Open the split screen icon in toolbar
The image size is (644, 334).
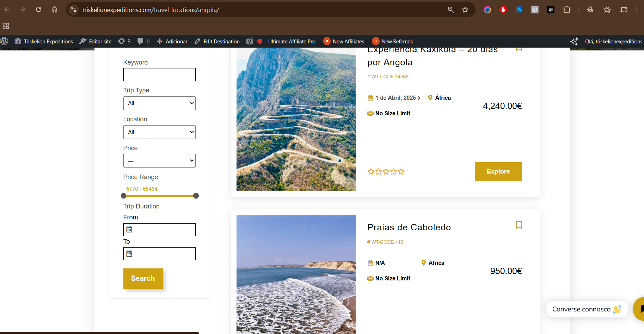click(x=624, y=10)
